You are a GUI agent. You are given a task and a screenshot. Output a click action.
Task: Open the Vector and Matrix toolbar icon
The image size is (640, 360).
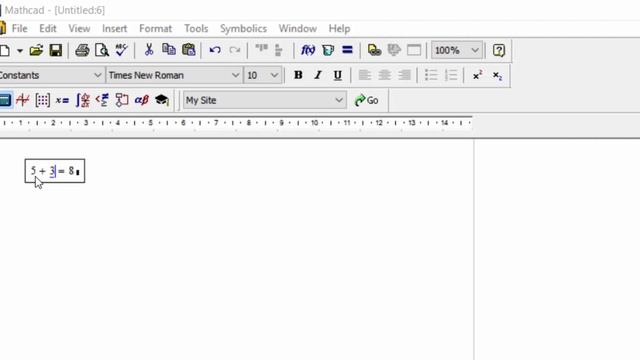tap(42, 100)
